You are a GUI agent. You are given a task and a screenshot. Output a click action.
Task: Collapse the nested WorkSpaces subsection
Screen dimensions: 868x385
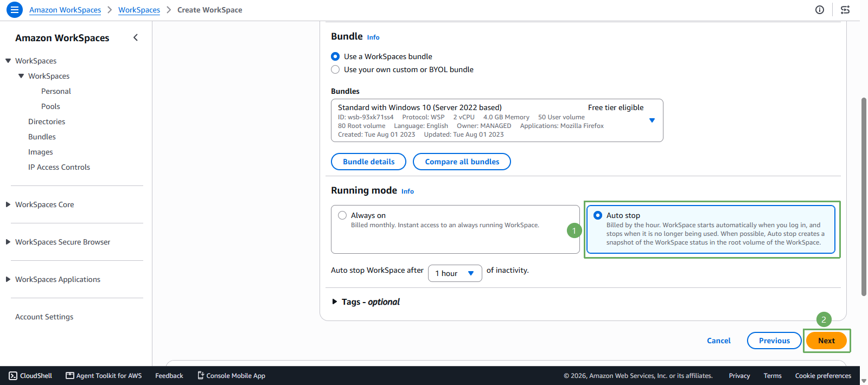coord(21,76)
